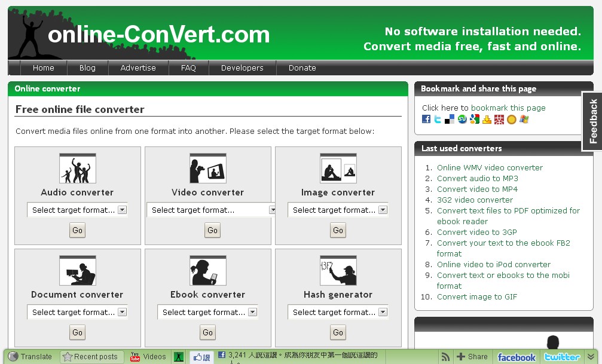The width and height of the screenshot is (602, 364).
Task: Open YouTube Videos in bottom toolbar
Action: (148, 357)
